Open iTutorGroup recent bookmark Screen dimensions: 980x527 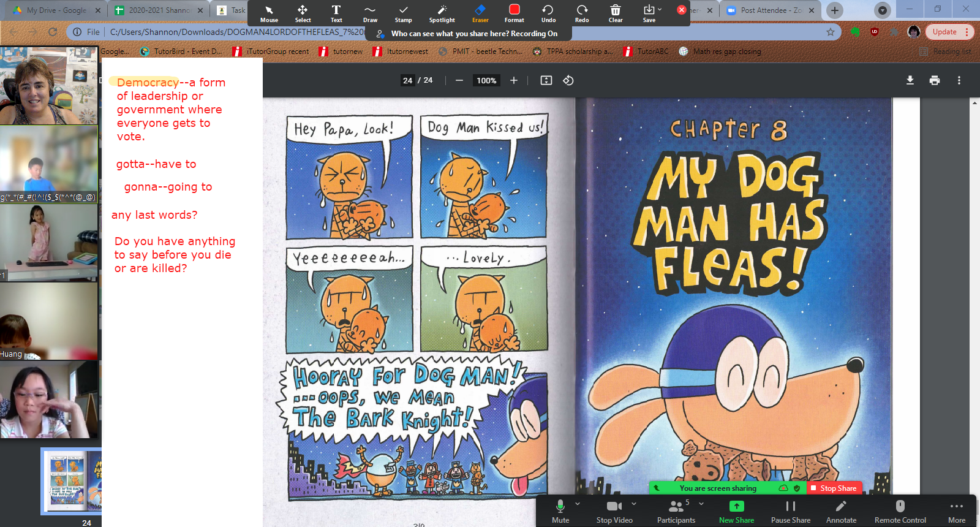click(x=271, y=51)
